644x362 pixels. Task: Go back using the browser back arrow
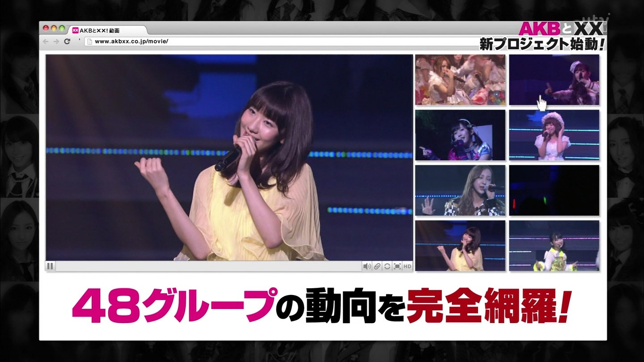45,42
